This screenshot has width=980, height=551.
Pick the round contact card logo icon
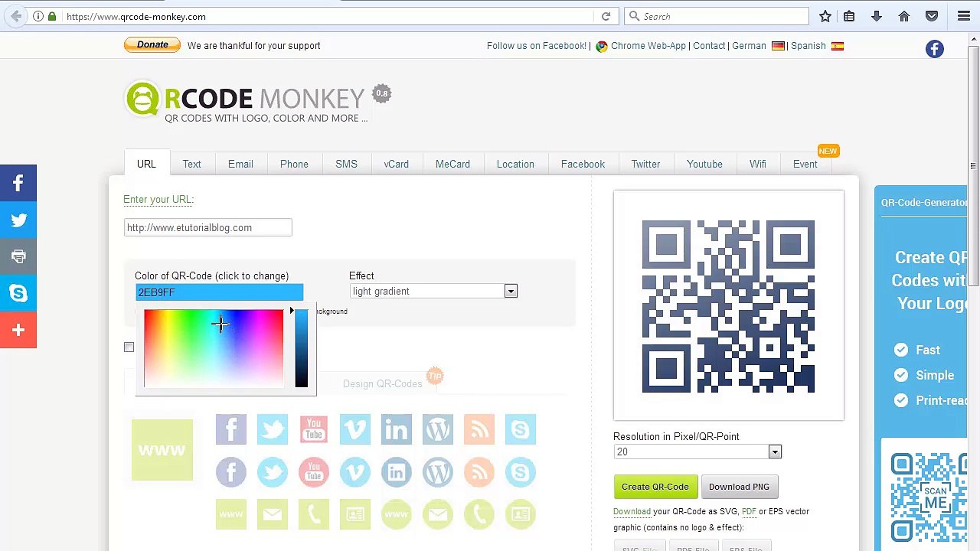tap(520, 514)
